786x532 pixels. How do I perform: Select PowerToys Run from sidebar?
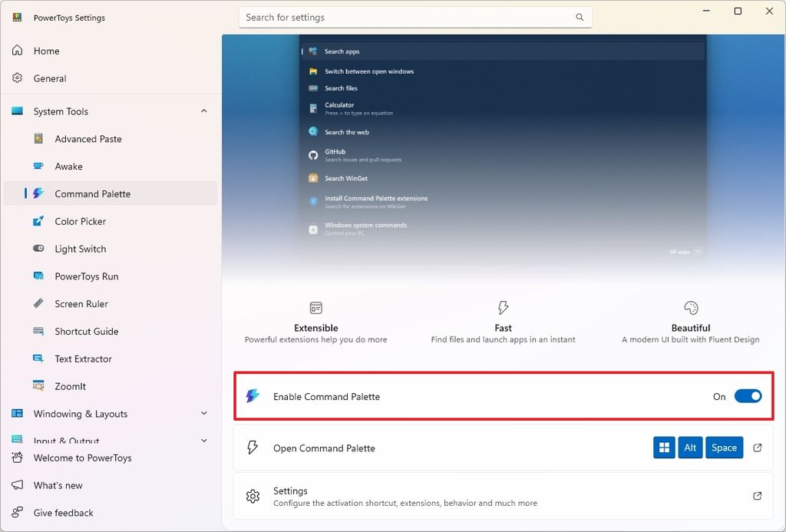point(87,276)
